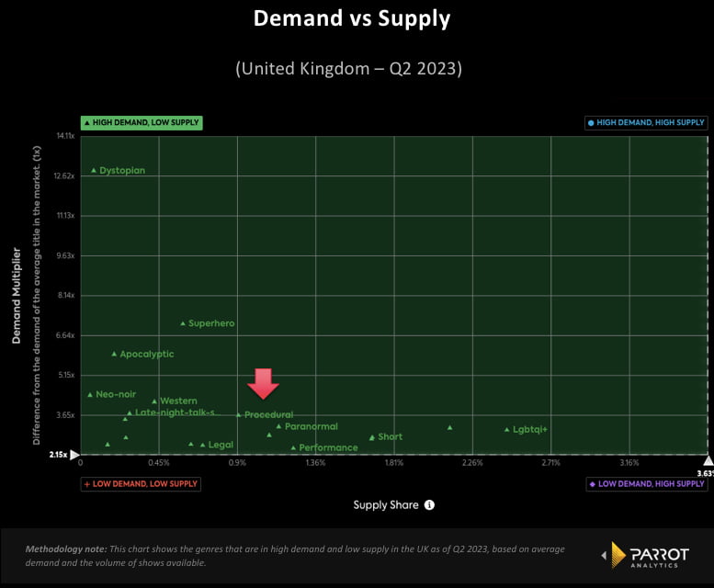Image resolution: width=714 pixels, height=588 pixels.
Task: Click the 3.63 supply axis handle
Action: pyautogui.click(x=707, y=461)
